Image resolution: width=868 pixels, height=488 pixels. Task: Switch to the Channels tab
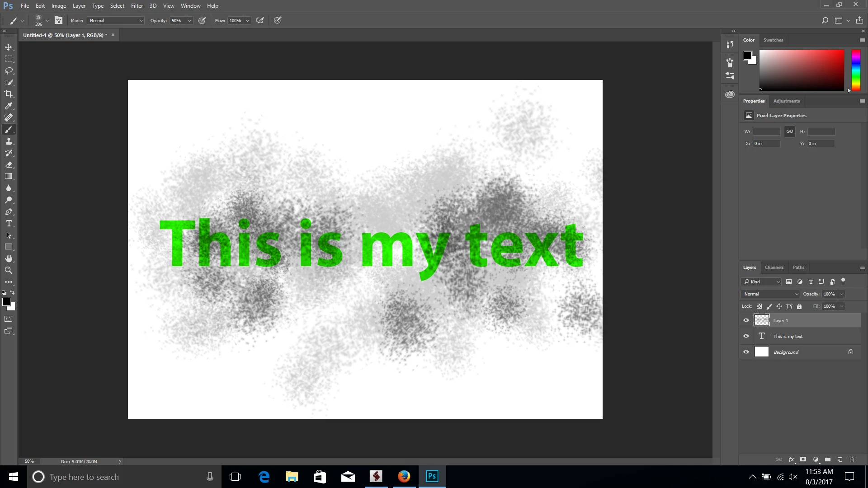click(774, 267)
